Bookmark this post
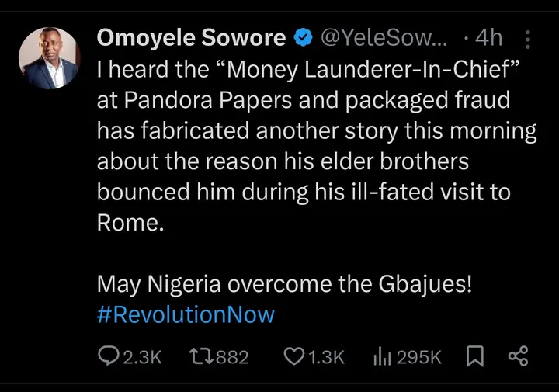 point(474,356)
